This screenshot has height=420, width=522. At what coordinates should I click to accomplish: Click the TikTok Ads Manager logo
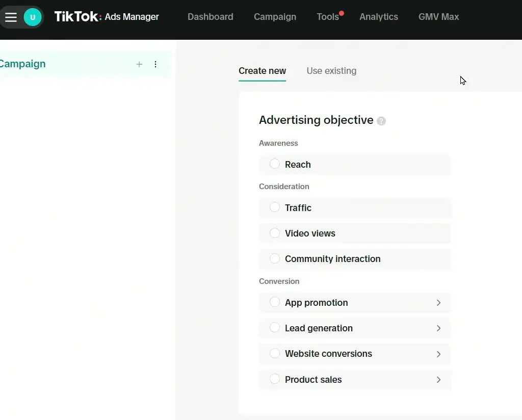(x=107, y=17)
